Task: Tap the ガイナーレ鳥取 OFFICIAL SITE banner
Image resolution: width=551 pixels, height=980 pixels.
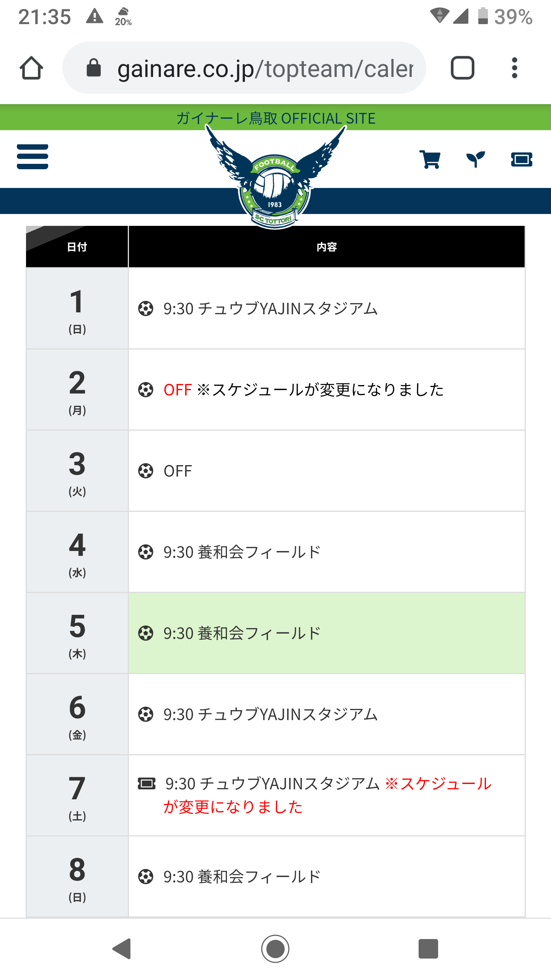Action: coord(275,118)
